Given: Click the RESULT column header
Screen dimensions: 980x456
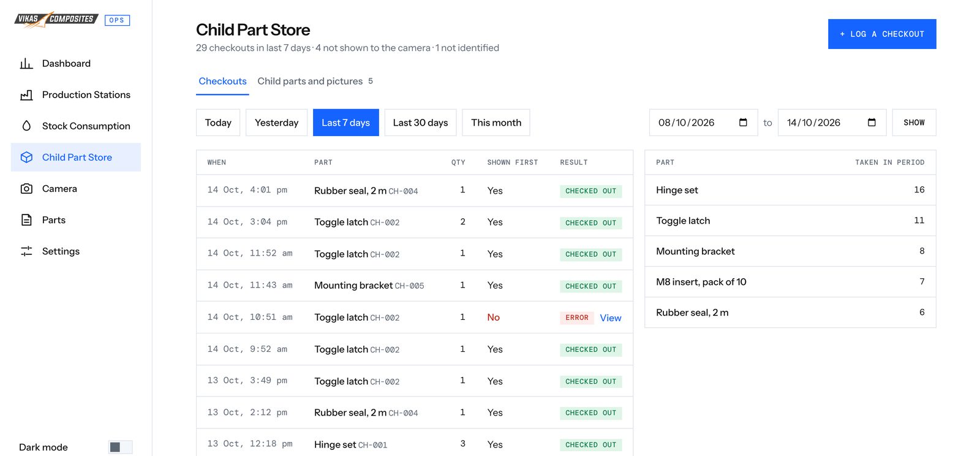Looking at the screenshot, I should [x=574, y=162].
